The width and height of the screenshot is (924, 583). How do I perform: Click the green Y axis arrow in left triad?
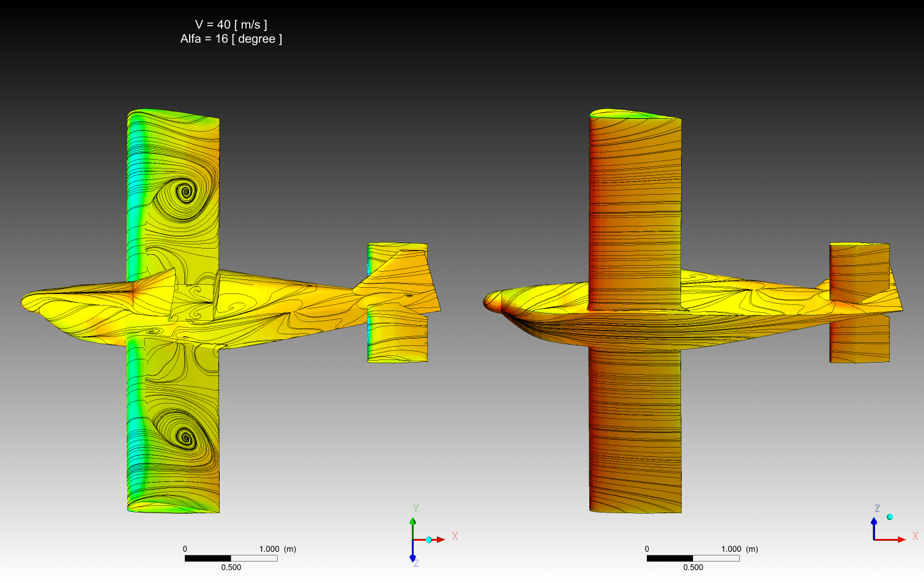pos(412,522)
